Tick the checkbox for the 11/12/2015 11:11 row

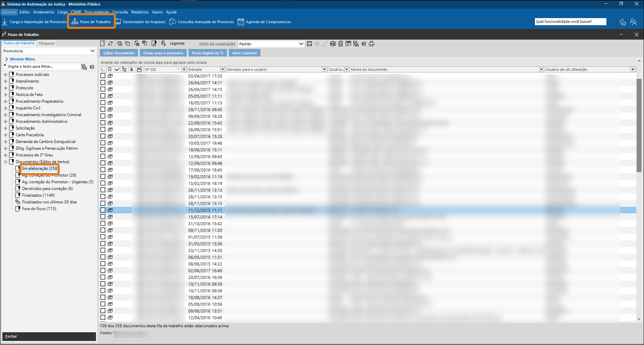(x=103, y=210)
